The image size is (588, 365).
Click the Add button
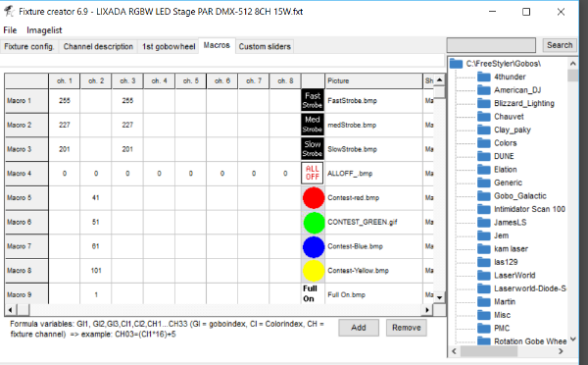pyautogui.click(x=359, y=328)
